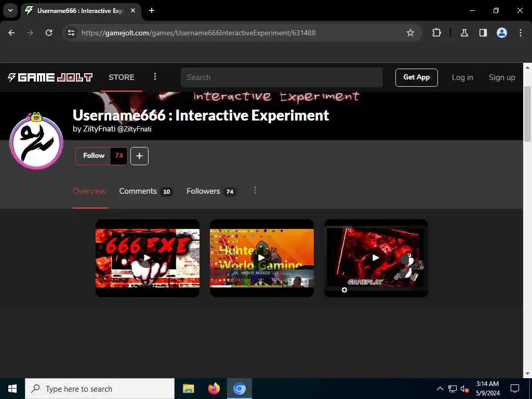Open a new browser tab

(x=152, y=10)
